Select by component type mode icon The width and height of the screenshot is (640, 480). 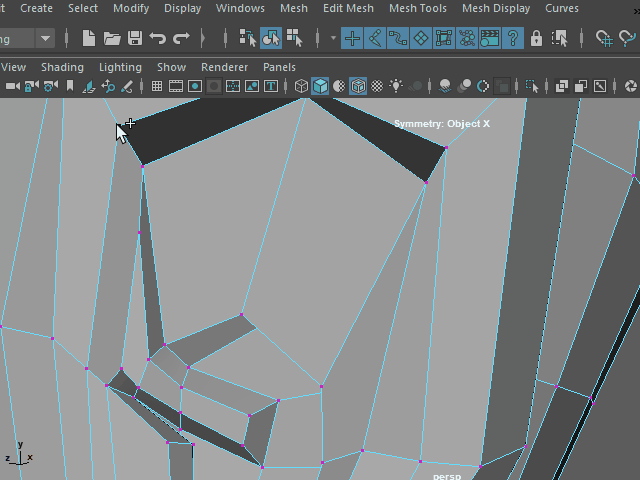click(x=294, y=39)
